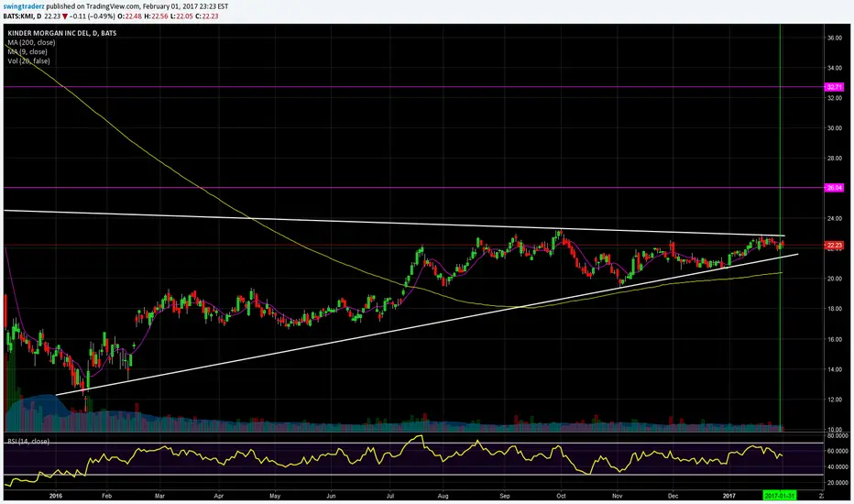Image resolution: width=854 pixels, height=504 pixels.
Task: Click the 34.00 price axis label
Action: click(x=835, y=68)
